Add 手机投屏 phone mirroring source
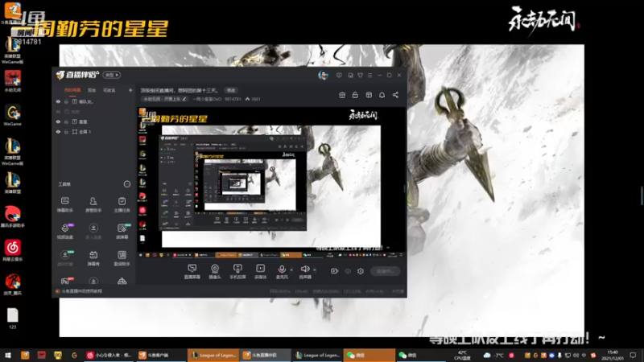The image size is (644, 362). (x=237, y=272)
